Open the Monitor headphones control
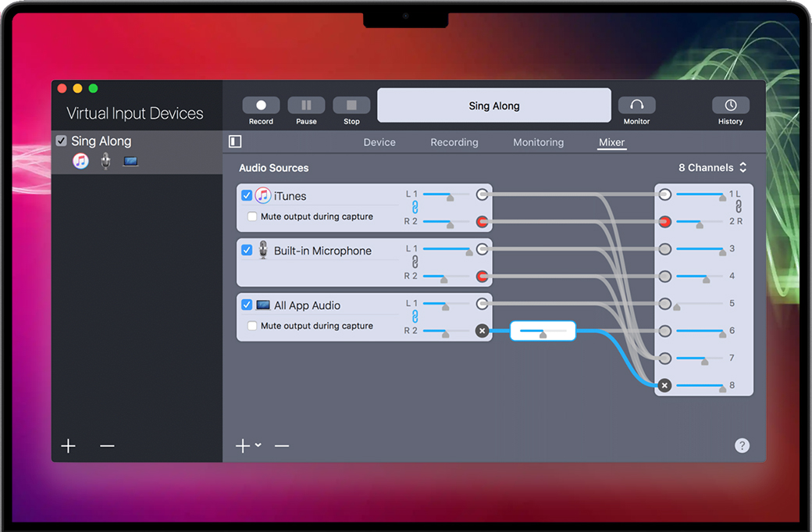 point(636,105)
